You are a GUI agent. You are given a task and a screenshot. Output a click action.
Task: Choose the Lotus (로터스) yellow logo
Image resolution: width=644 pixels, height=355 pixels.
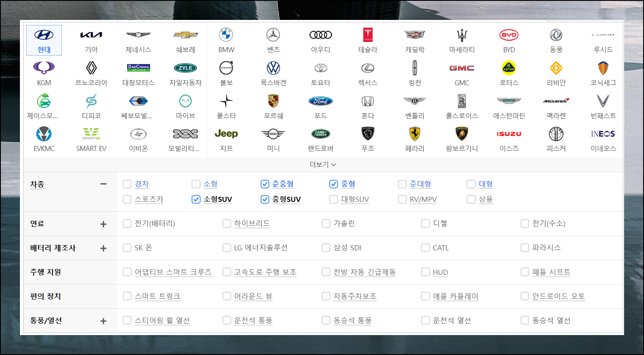click(x=509, y=68)
